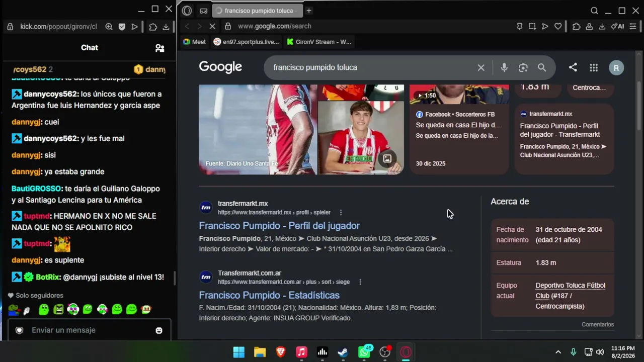
Task: Pin the page using the pinboard icon
Action: click(x=520, y=26)
